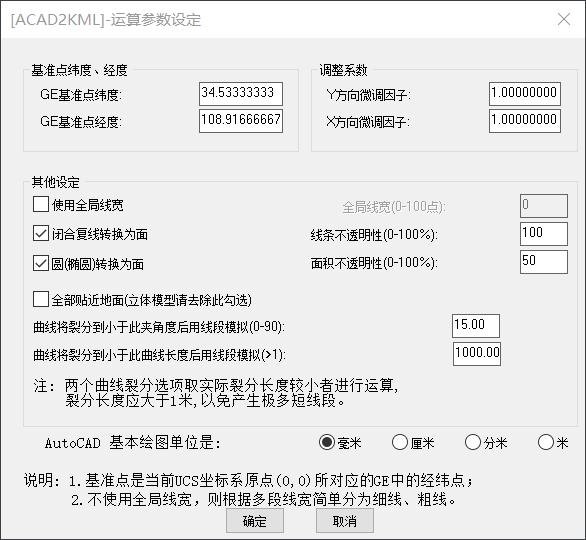586x540 pixels.
Task: Click the 其他设定 group title
Action: coord(56,182)
